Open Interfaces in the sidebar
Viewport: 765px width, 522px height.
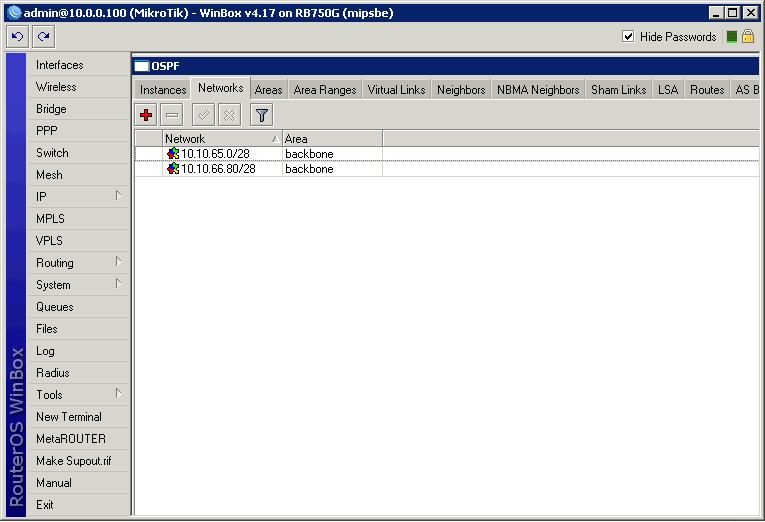(x=78, y=65)
